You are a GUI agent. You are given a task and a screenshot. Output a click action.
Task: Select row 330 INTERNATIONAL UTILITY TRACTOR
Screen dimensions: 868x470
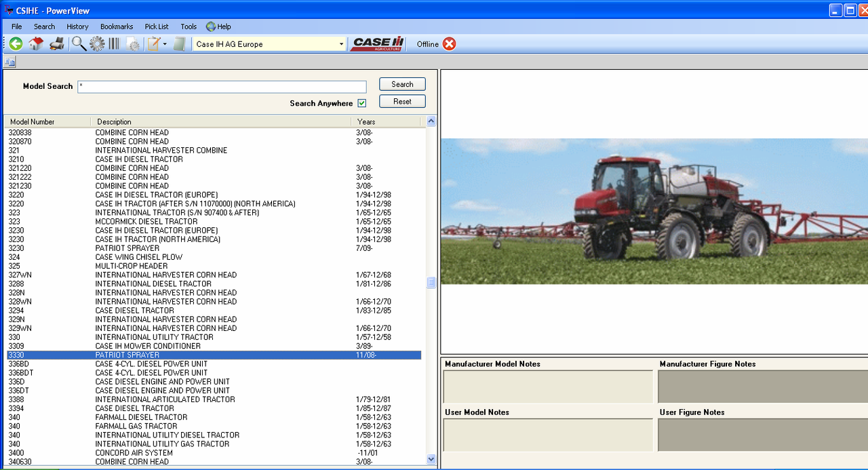[214, 337]
